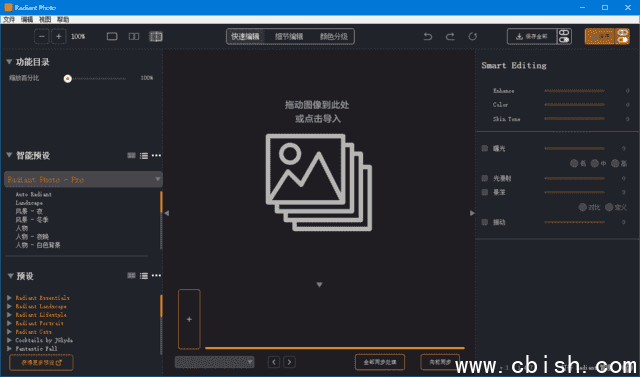Screen dimensions: 640x377
Task: Click 向前同步 button
Action: 440,362
